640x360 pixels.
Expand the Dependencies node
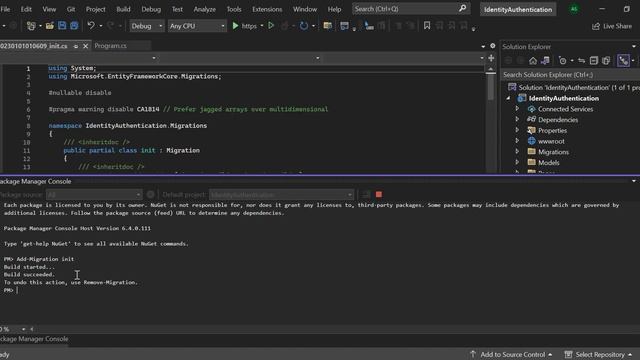[x=517, y=120]
